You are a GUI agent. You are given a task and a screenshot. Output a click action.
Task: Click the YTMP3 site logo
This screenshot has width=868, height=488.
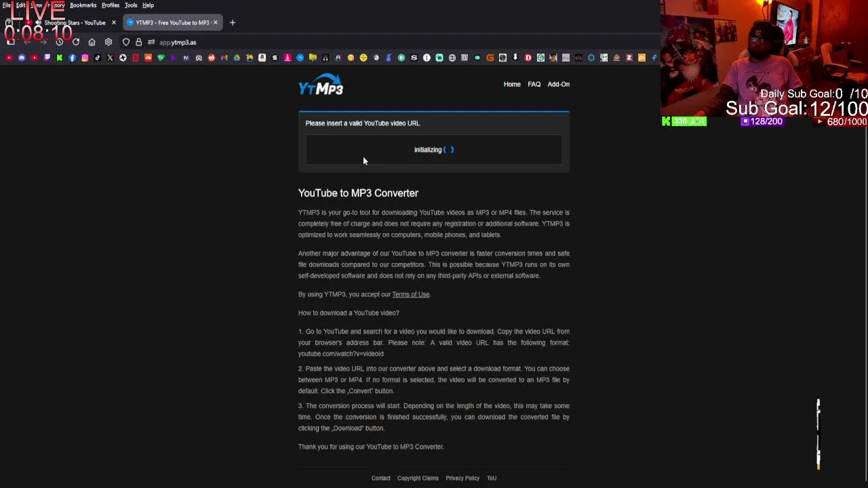pos(321,85)
